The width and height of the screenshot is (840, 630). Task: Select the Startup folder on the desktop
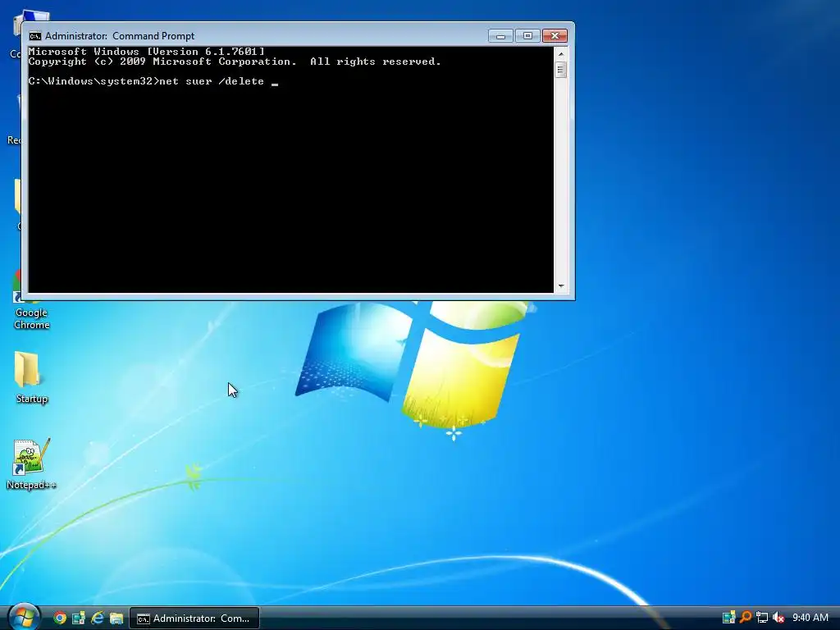(x=31, y=377)
